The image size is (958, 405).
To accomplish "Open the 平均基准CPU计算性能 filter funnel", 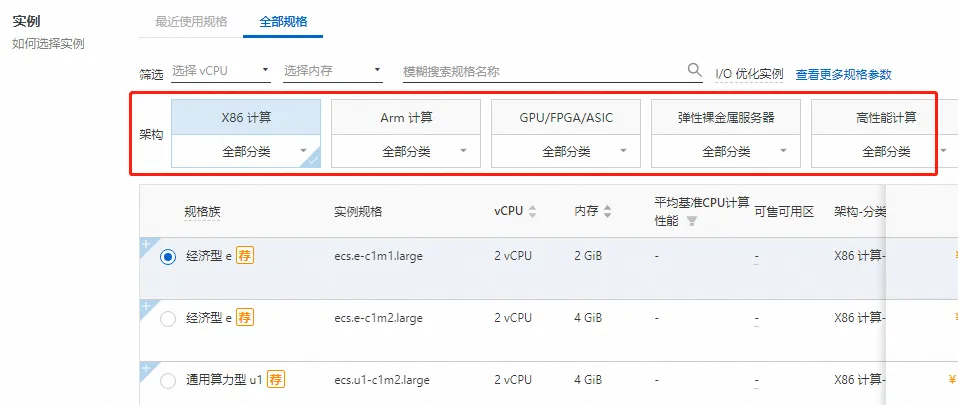I will coord(691,221).
